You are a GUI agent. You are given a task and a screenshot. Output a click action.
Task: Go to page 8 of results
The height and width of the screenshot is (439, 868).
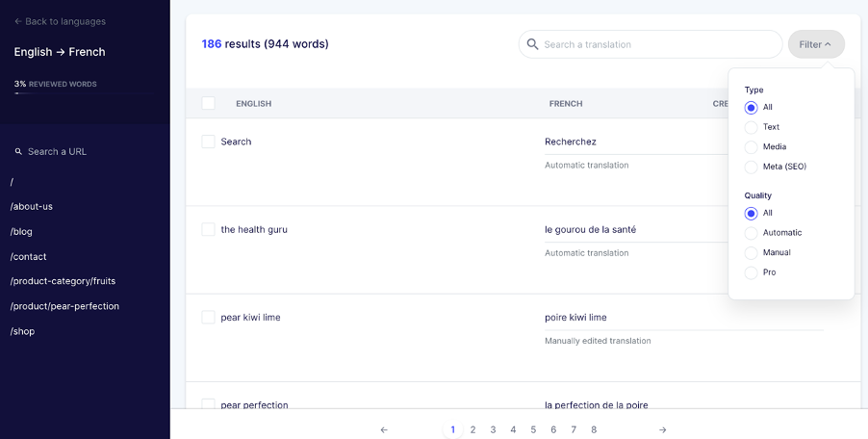pyautogui.click(x=594, y=429)
